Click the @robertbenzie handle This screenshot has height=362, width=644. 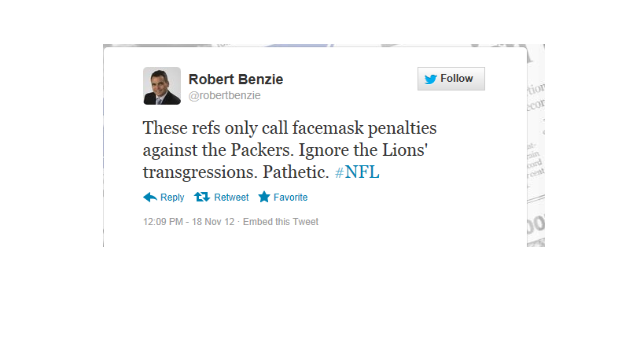coord(224,95)
